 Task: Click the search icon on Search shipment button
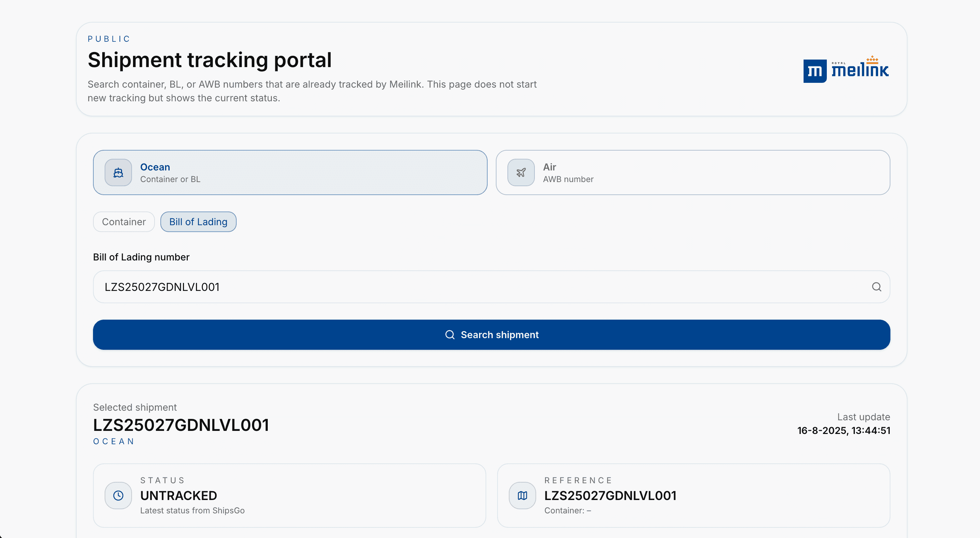tap(450, 335)
